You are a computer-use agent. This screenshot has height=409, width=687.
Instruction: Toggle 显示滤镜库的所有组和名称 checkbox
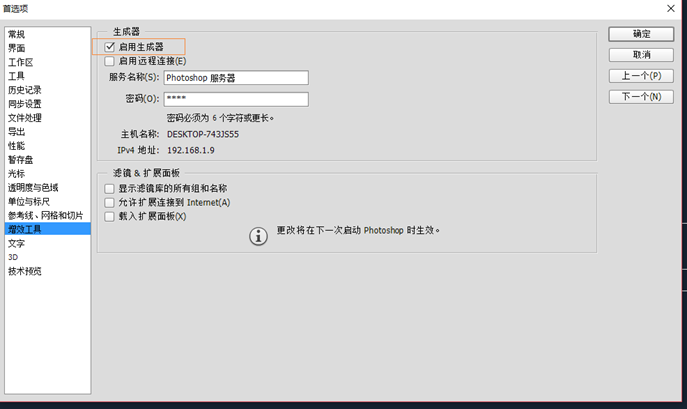click(110, 188)
